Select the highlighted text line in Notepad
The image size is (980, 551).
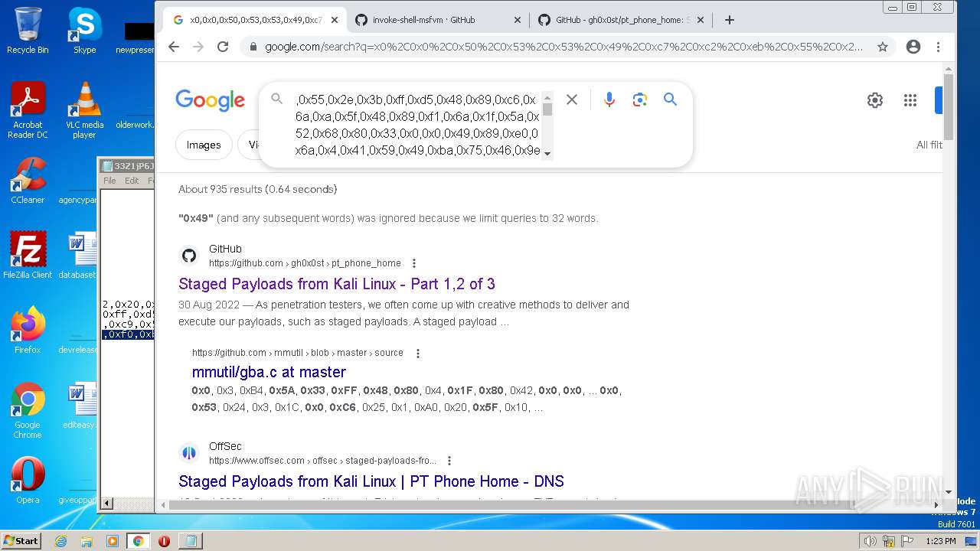(129, 334)
